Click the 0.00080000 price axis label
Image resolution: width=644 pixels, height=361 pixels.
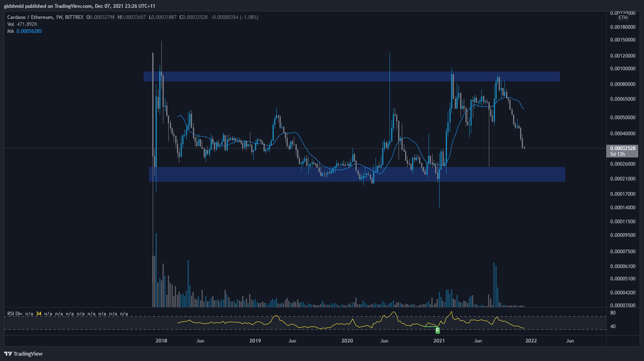tap(623, 84)
